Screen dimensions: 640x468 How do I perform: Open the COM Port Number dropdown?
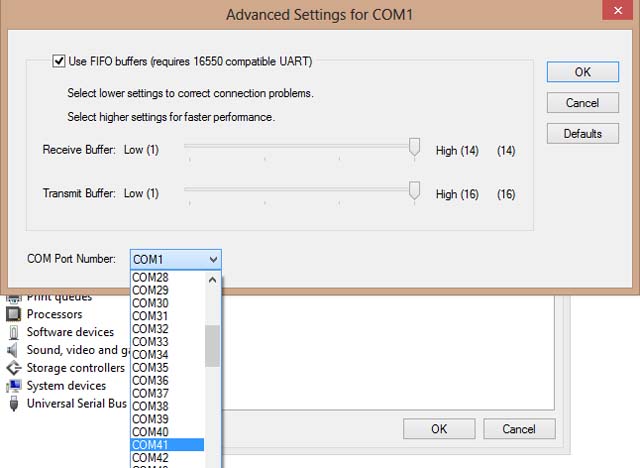tap(175, 259)
